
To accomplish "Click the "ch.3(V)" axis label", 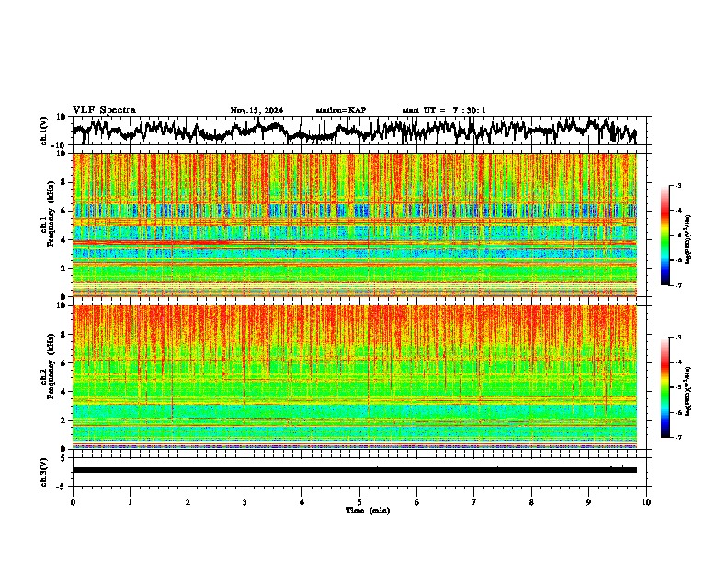I will [44, 473].
